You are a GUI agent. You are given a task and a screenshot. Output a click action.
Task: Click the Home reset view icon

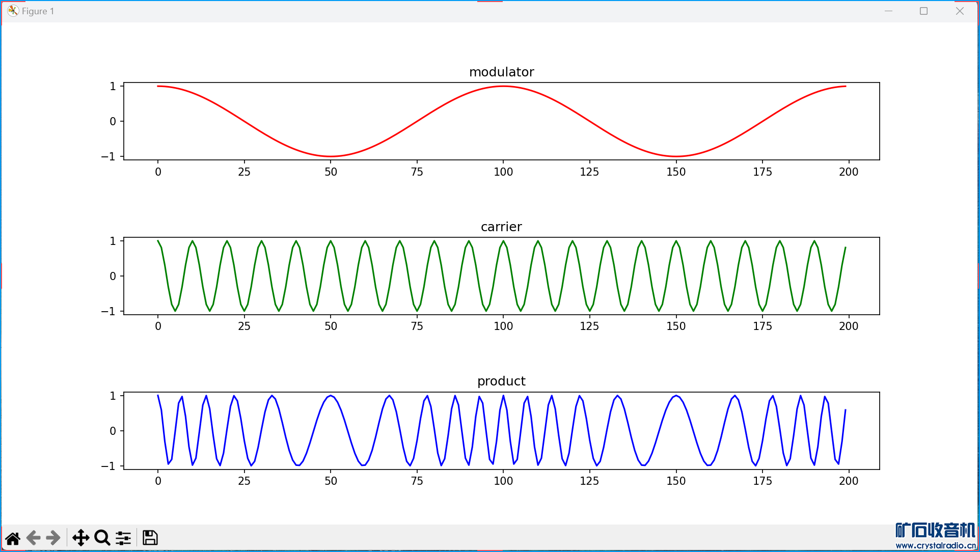click(x=13, y=538)
